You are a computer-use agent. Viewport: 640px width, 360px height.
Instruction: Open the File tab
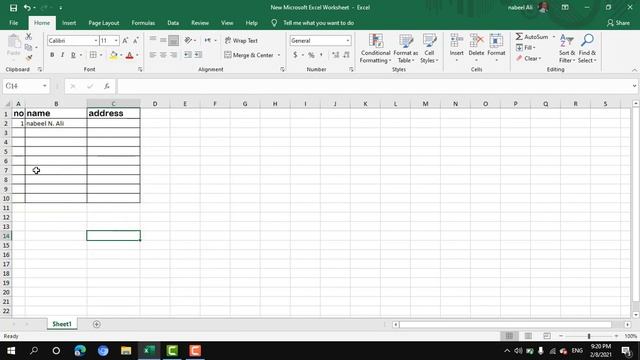pos(13,23)
